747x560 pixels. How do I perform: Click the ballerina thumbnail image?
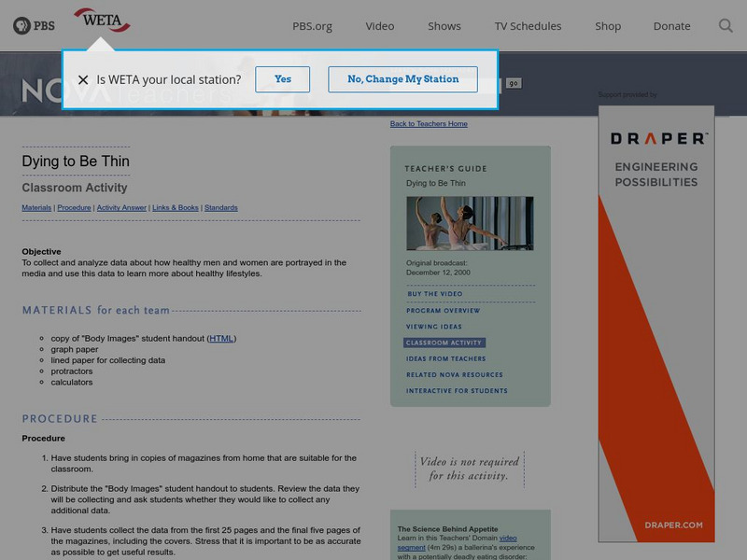point(470,223)
